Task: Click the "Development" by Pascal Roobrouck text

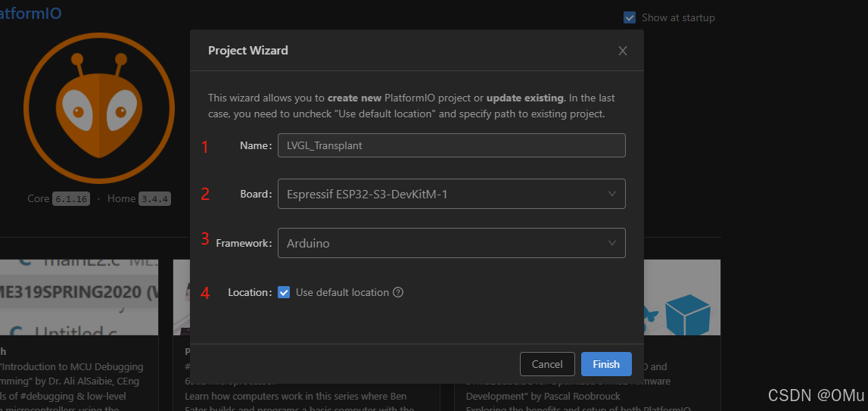Action: coord(543,397)
